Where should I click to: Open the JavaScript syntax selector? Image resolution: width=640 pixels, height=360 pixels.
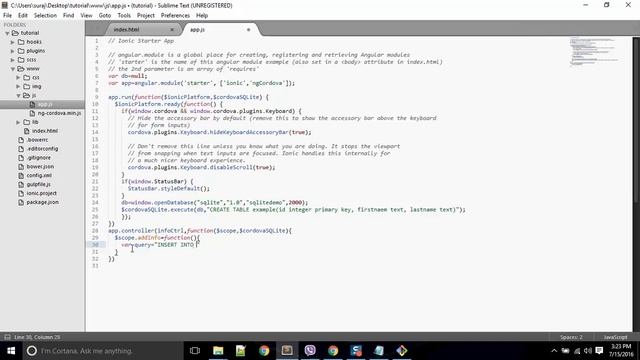[615, 337]
